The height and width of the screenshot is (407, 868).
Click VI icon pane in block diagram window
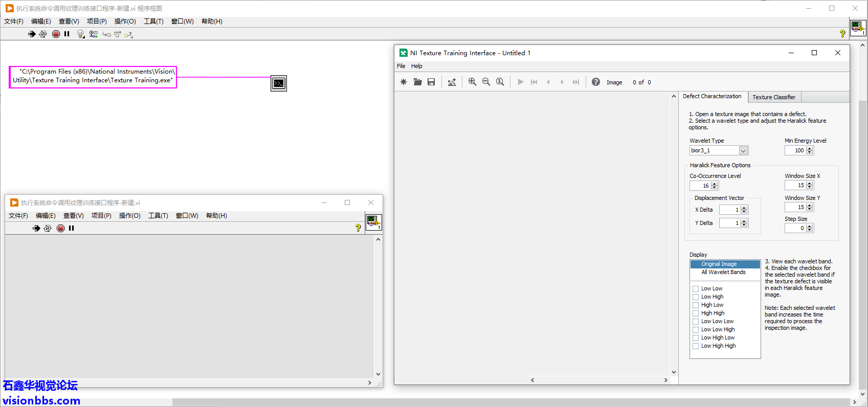858,28
